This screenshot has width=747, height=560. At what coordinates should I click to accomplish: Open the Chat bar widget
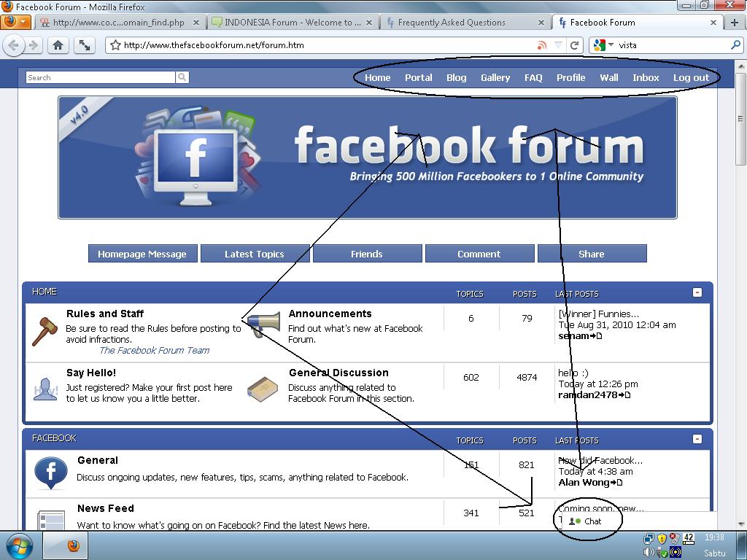(587, 521)
